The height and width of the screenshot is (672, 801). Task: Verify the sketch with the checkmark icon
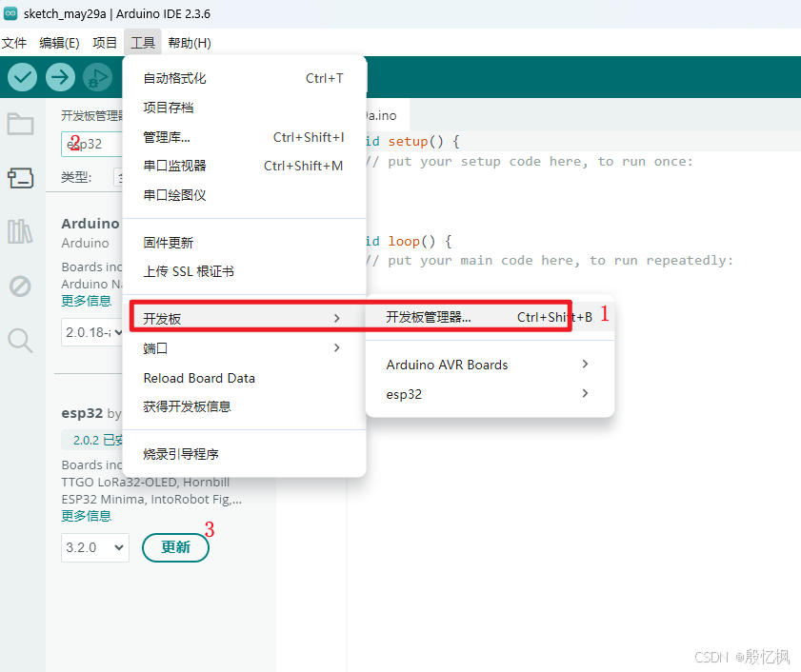(x=22, y=77)
